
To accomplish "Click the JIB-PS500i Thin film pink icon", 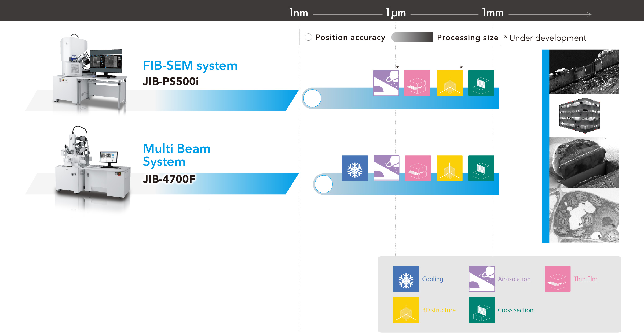I will pos(417,83).
